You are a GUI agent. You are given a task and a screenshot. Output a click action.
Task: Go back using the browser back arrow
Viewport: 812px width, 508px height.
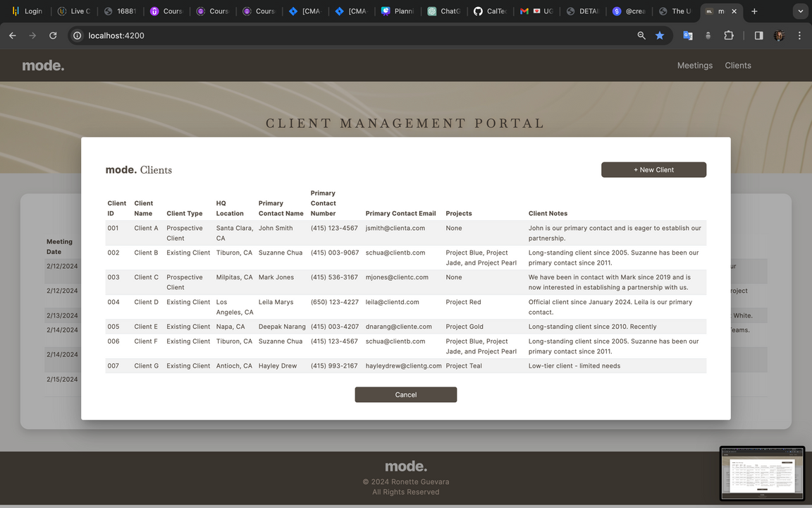click(12, 35)
